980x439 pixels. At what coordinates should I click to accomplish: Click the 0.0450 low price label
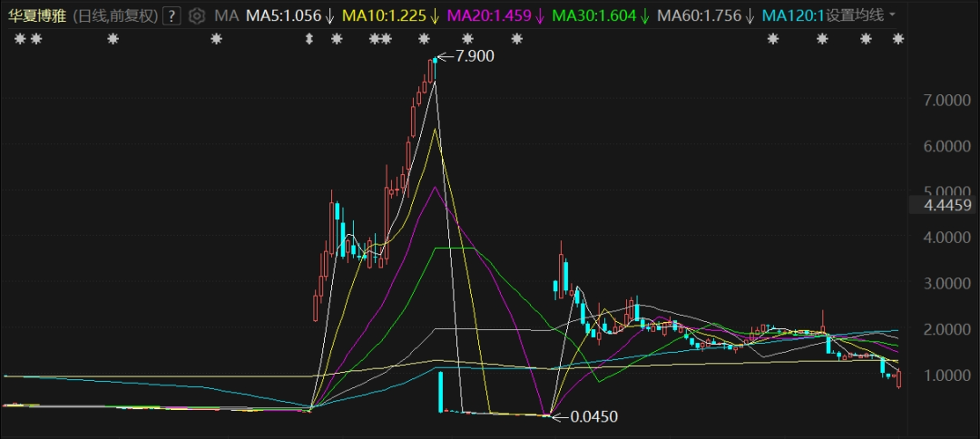[x=593, y=416]
